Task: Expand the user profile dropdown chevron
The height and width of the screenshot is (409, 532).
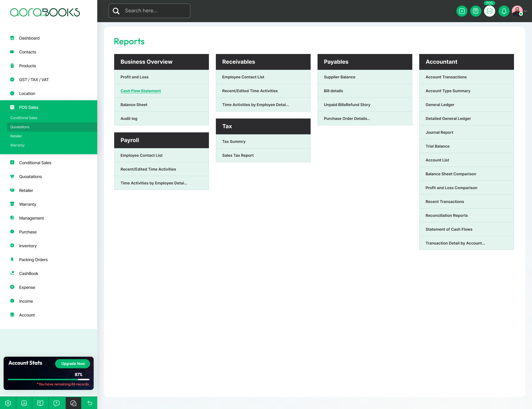Action: (x=525, y=11)
